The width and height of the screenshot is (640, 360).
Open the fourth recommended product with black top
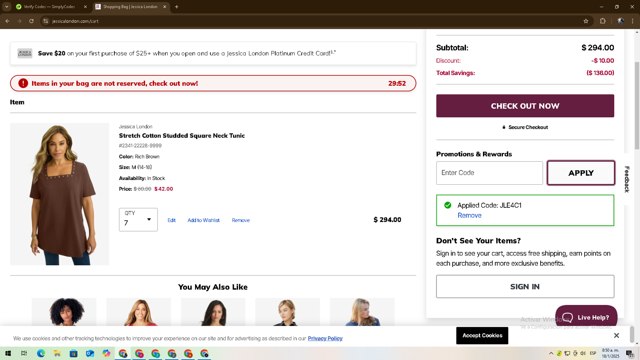[288, 311]
